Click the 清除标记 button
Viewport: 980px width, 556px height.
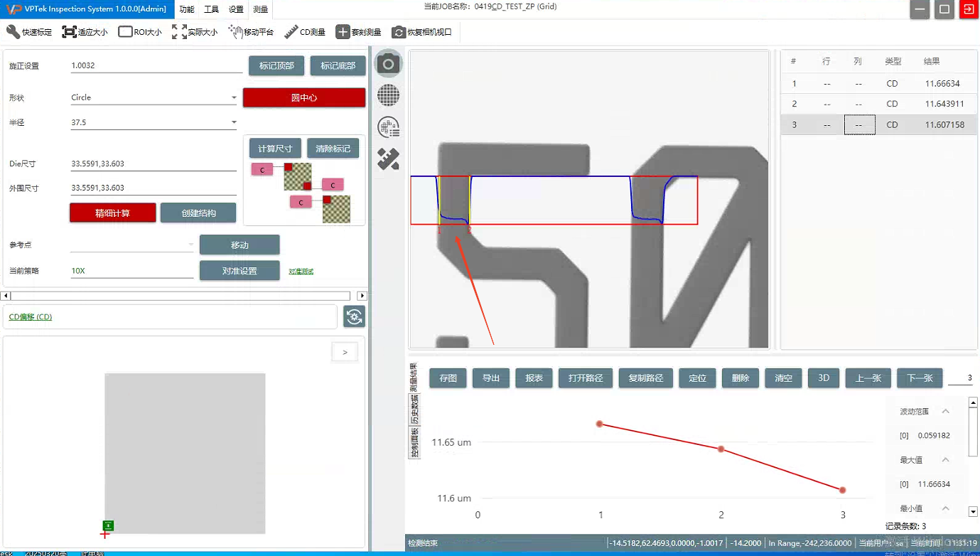(333, 149)
